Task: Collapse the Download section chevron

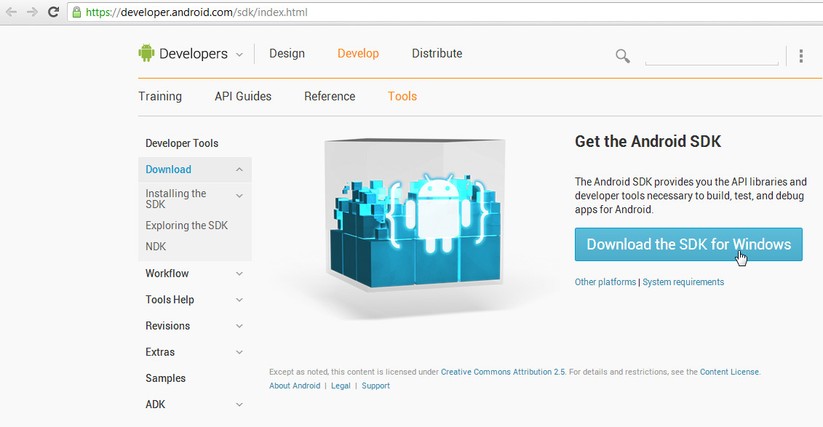Action: pos(239,169)
